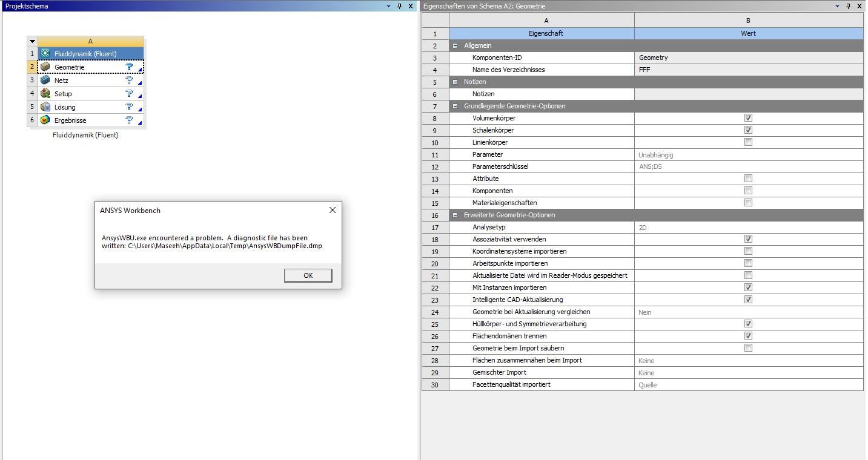Enable Aktualisierte Datei im Reader-Modus checkbox
The height and width of the screenshot is (460, 868).
[x=748, y=275]
